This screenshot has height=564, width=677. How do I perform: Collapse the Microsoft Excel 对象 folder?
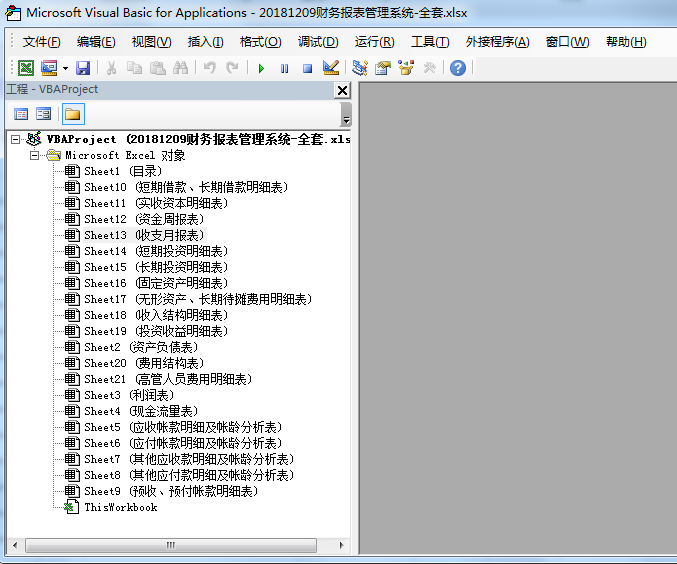[x=35, y=155]
